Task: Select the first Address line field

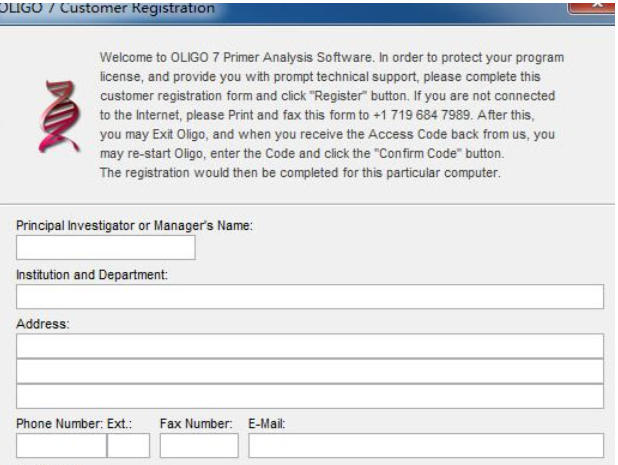Action: (x=310, y=346)
